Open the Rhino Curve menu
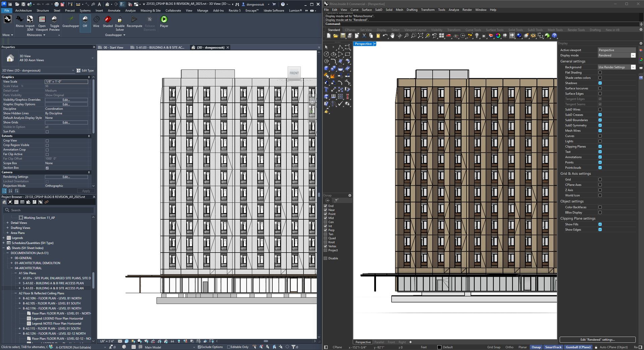 (x=354, y=10)
